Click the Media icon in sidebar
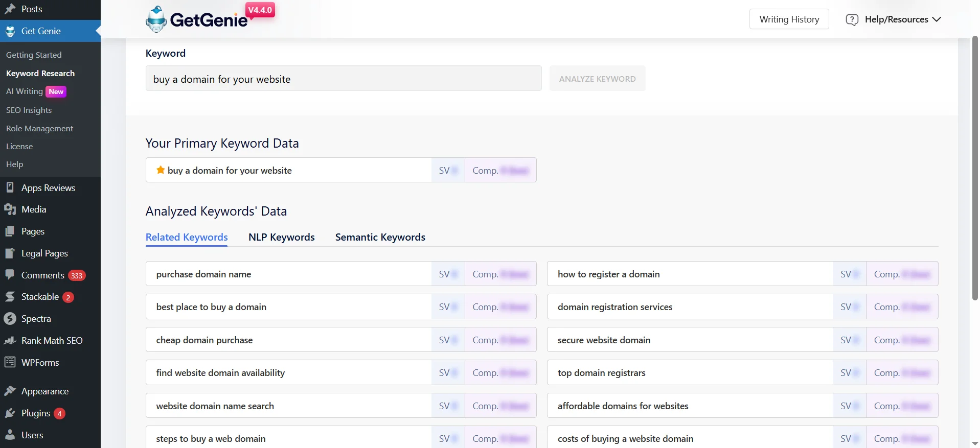The height and width of the screenshot is (448, 980). (x=10, y=209)
